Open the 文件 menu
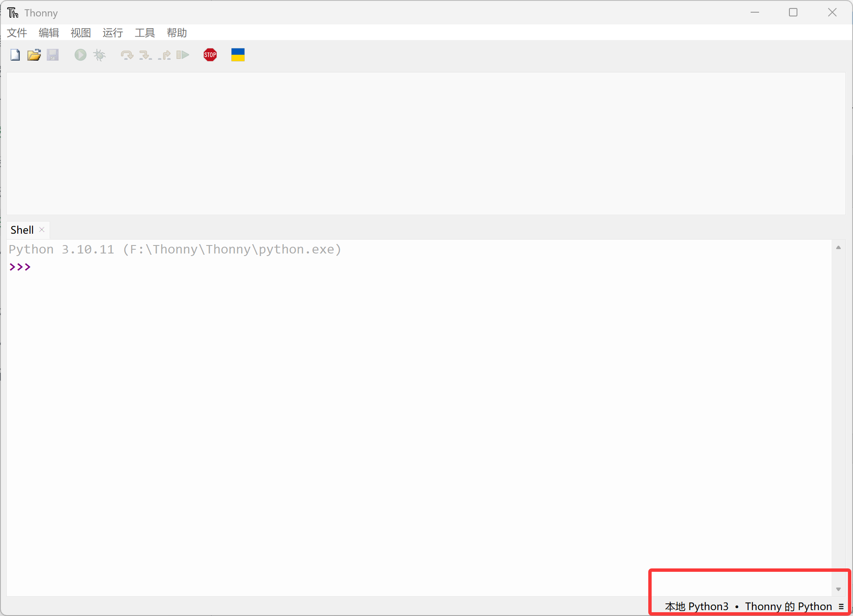Image resolution: width=853 pixels, height=616 pixels. [17, 33]
